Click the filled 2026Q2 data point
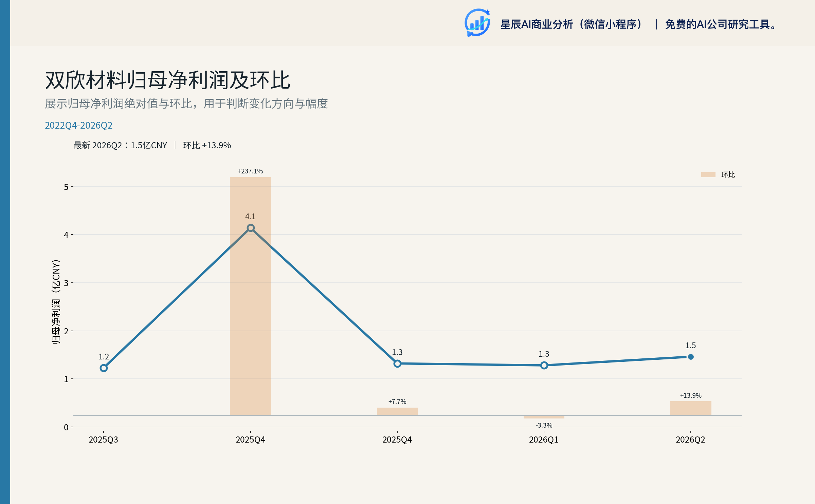815x504 pixels. (691, 357)
